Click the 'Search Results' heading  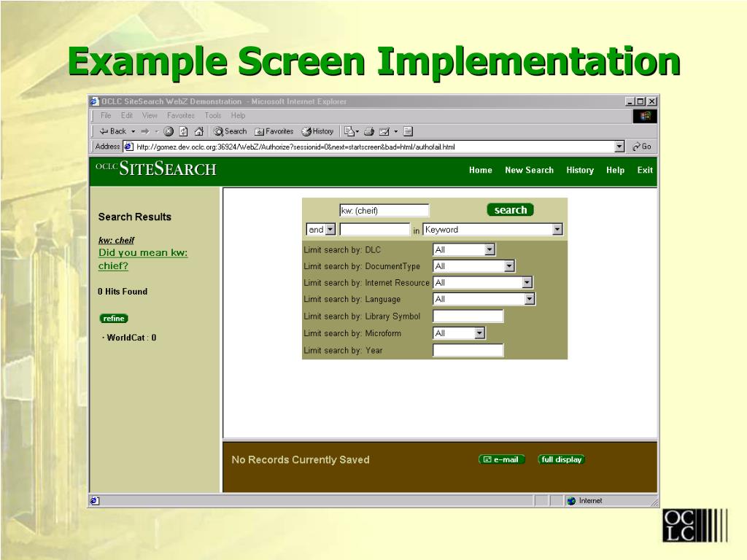tap(134, 217)
